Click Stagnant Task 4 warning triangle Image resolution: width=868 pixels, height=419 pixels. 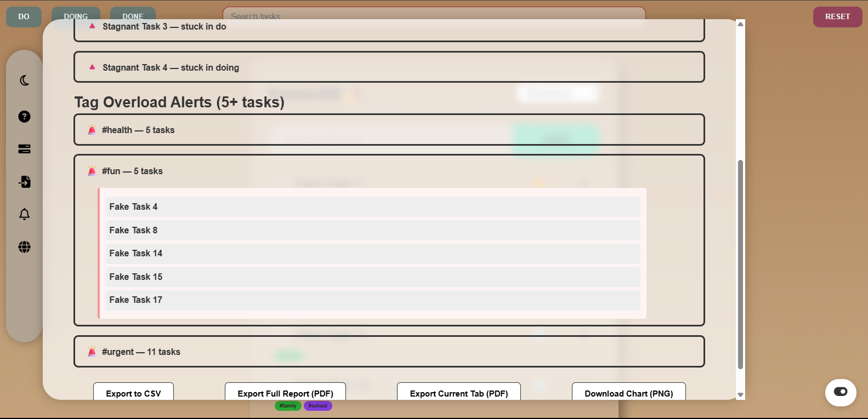[92, 67]
